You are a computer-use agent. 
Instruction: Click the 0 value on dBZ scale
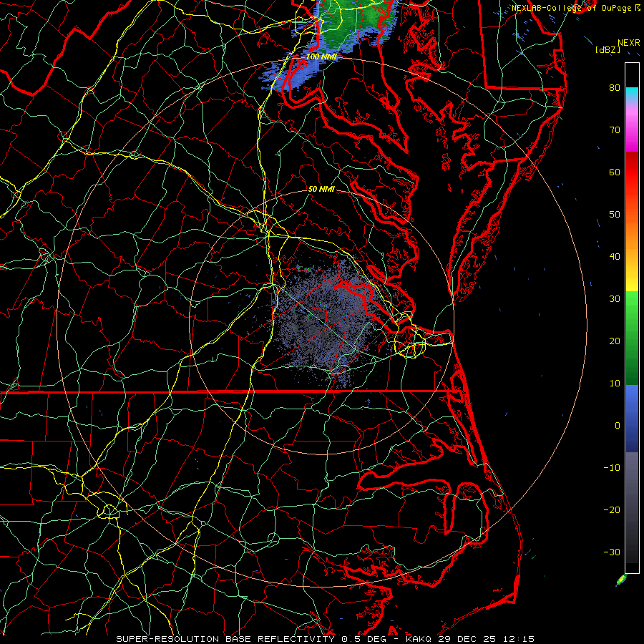pos(618,426)
